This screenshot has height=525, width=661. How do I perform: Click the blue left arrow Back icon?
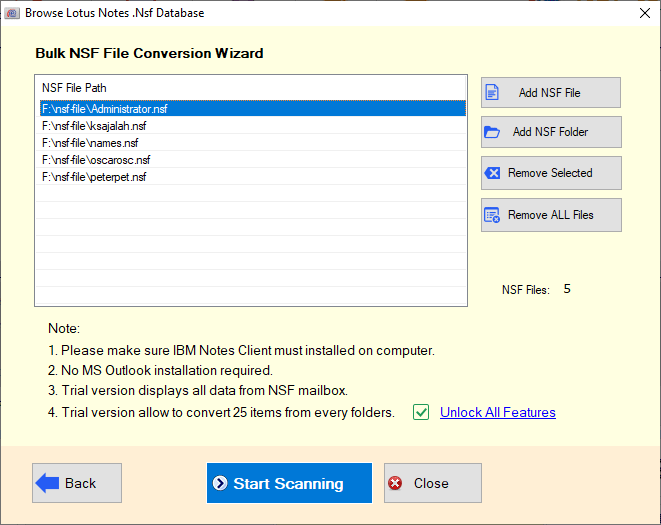47,483
